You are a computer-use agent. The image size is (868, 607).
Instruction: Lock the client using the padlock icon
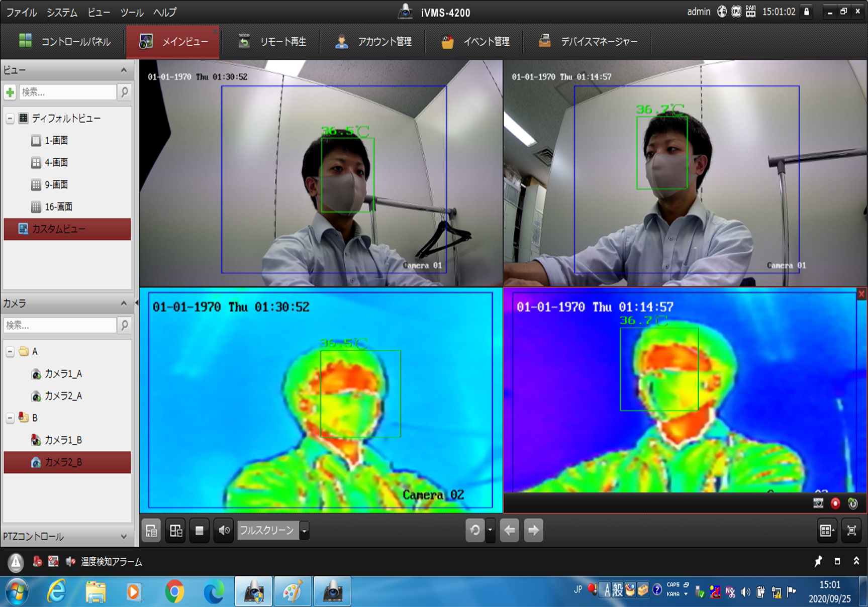(x=807, y=12)
